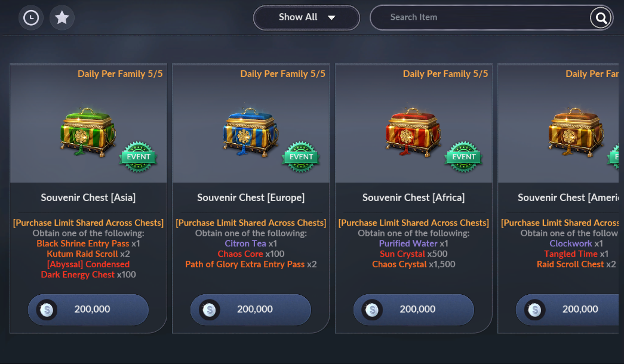Click the green Asia chest image
Screen dimensions: 624x364
tap(88, 132)
